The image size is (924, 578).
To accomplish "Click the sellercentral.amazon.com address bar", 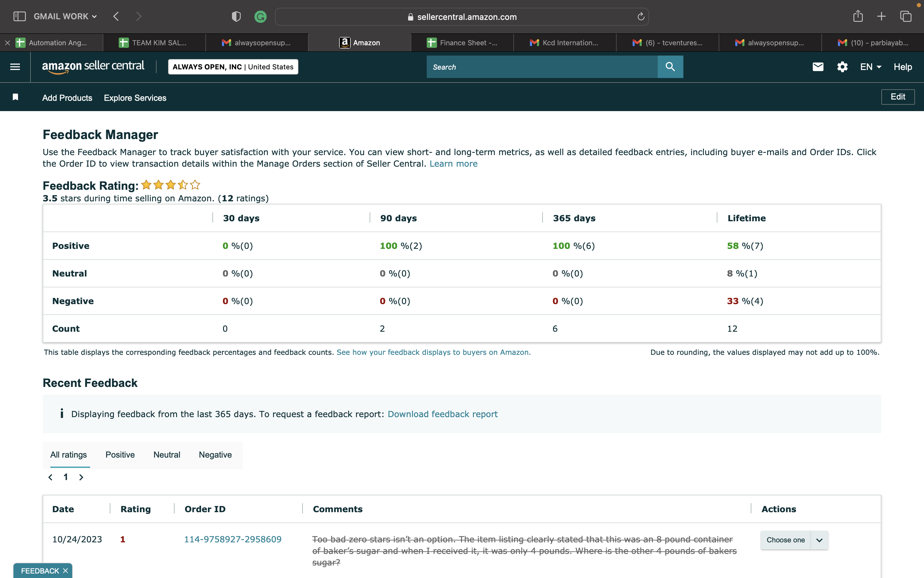I will (x=462, y=16).
